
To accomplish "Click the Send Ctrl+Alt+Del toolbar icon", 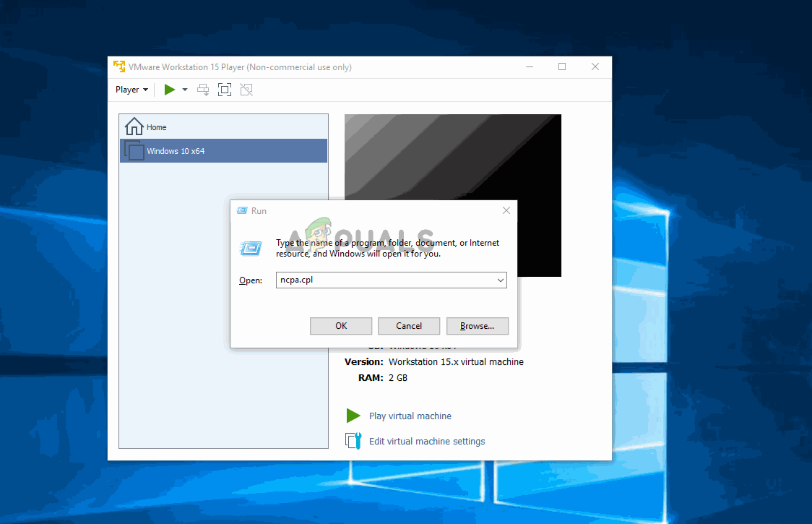I will pos(203,89).
